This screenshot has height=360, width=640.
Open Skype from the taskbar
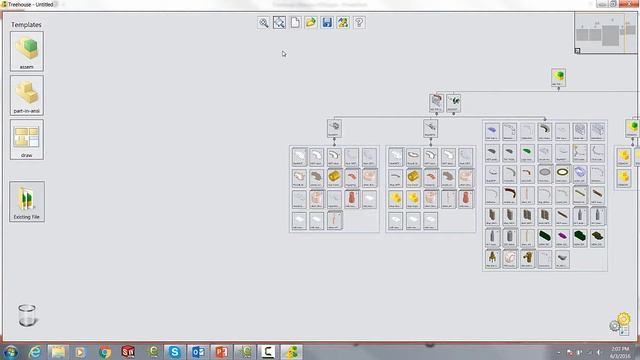175,352
